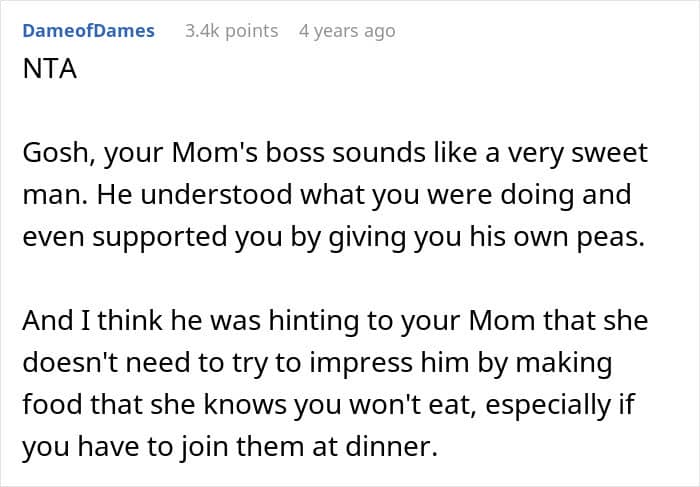Click the 3.4k points score
The height and width of the screenshot is (487, 700).
coord(231,31)
